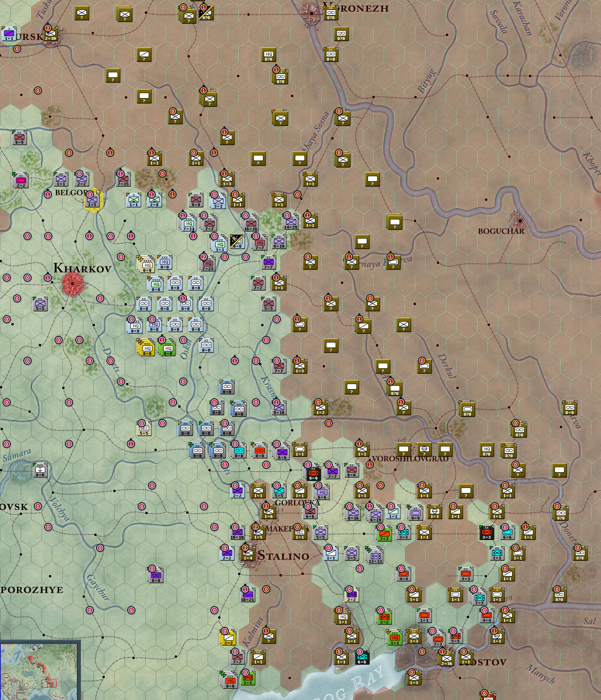Click the 9=19 infantry counter

pyautogui.click(x=279, y=242)
